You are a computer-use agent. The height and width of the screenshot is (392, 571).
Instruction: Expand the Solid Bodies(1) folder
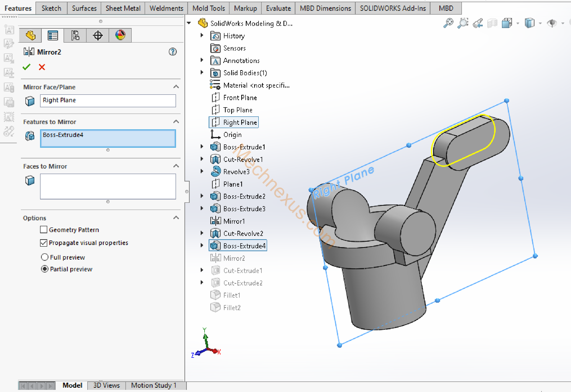[202, 73]
